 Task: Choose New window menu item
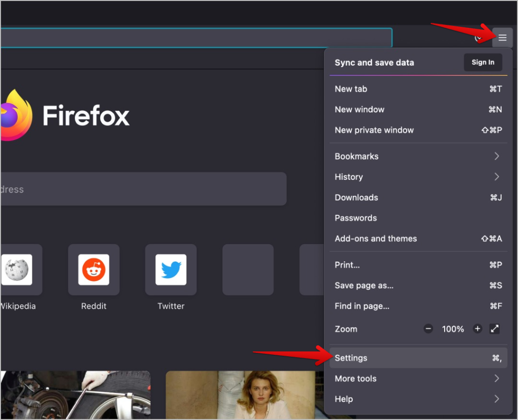(418, 109)
